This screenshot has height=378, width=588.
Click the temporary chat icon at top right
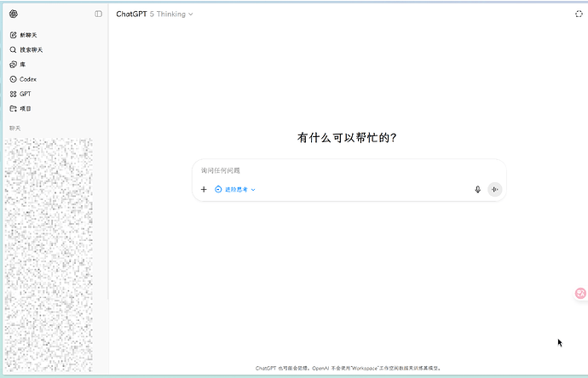coord(579,14)
